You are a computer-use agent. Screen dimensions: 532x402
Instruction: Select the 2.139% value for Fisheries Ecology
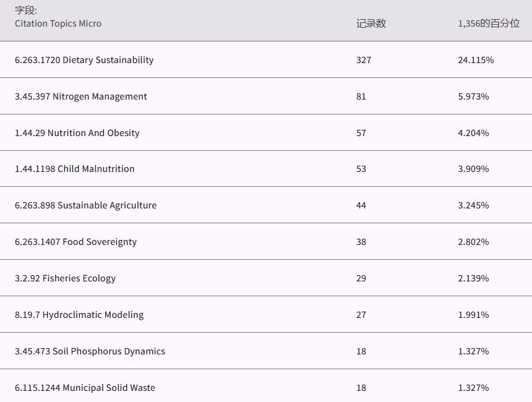pos(473,278)
